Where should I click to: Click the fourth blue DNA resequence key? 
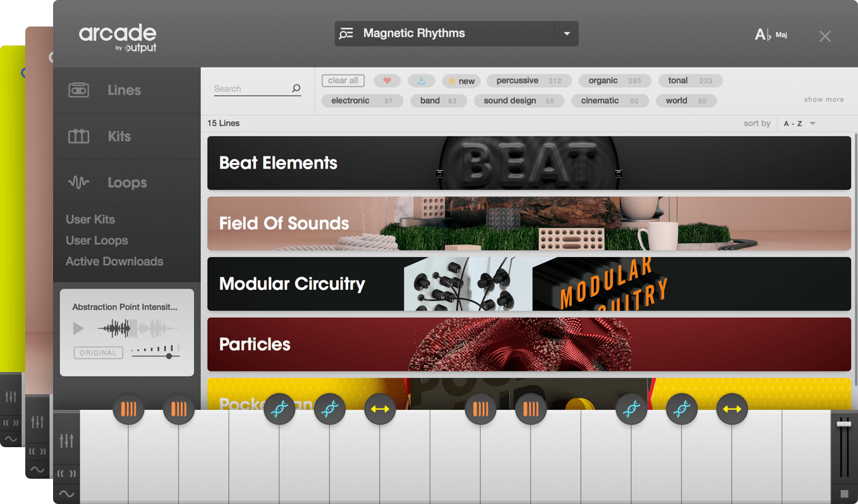[x=682, y=409]
